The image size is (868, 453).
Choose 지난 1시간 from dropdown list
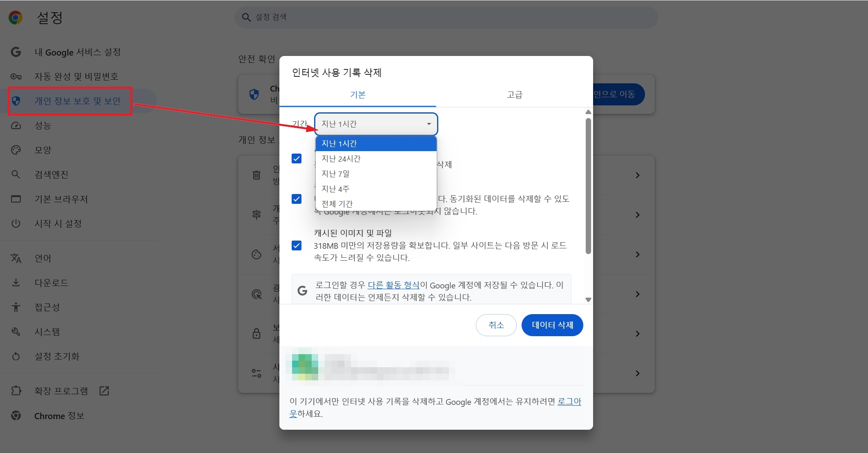pyautogui.click(x=376, y=143)
